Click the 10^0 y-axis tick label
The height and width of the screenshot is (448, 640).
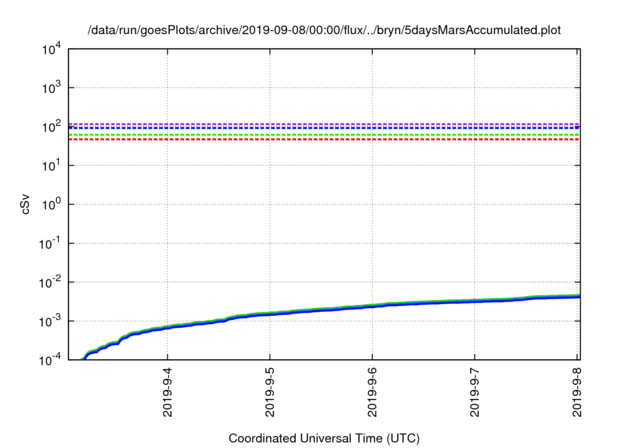(51, 204)
